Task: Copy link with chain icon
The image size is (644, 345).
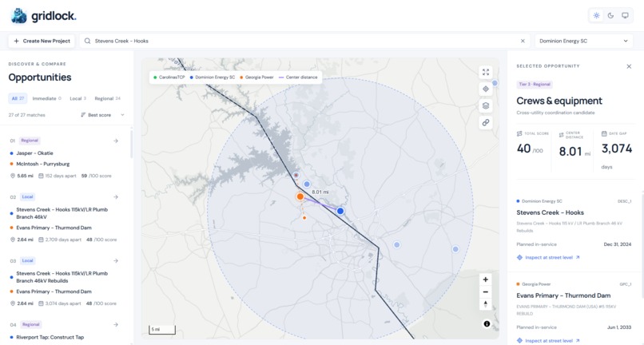Action: coord(486,122)
